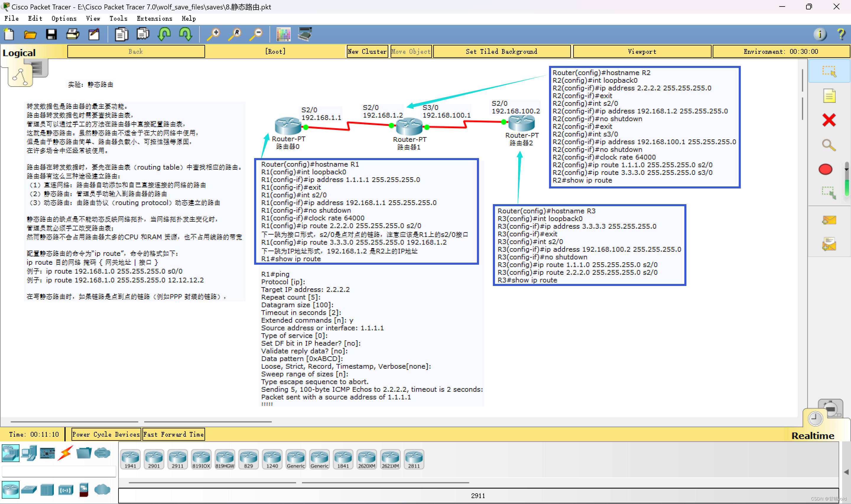Select Hubs subcategory icon

pyautogui.click(x=47, y=490)
